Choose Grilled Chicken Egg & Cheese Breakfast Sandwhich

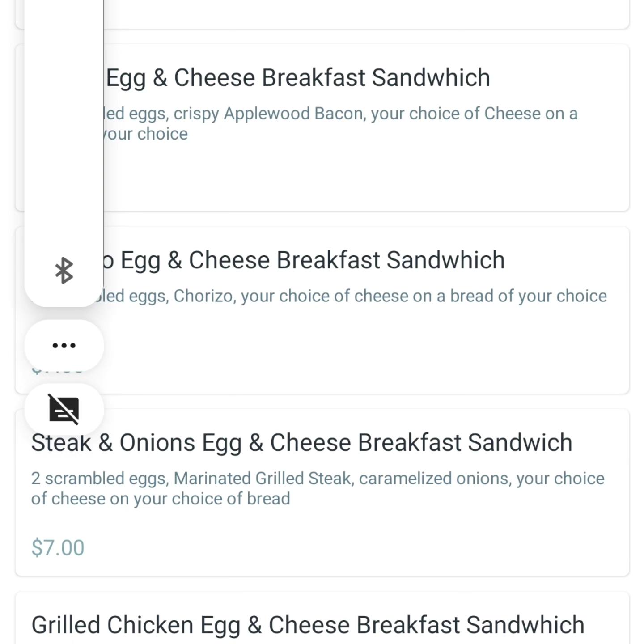[308, 625]
